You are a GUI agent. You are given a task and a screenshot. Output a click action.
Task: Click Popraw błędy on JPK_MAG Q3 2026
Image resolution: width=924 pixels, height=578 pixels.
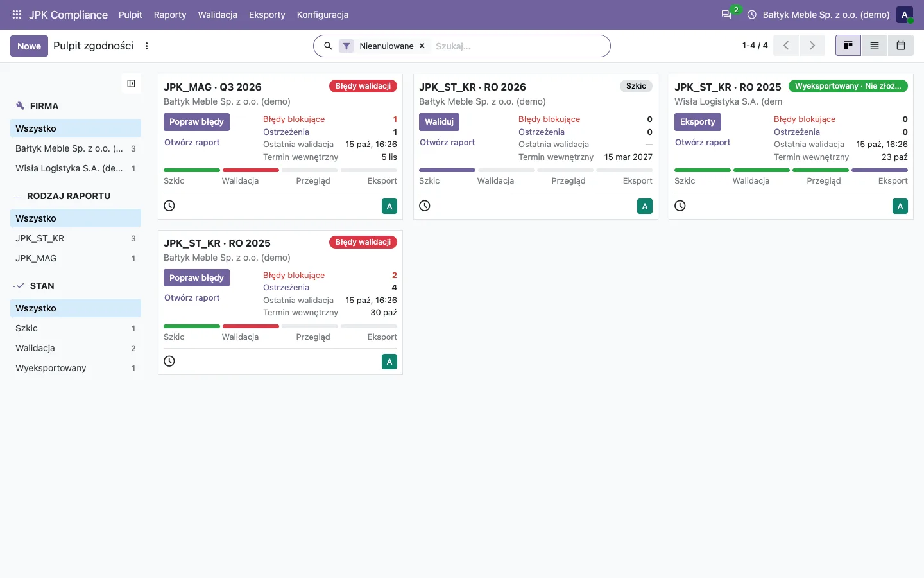point(196,122)
